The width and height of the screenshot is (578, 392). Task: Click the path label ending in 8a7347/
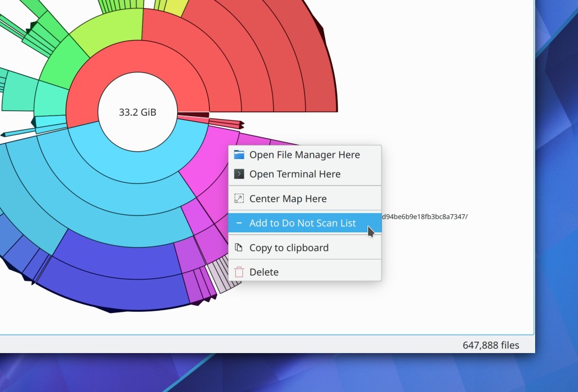click(x=424, y=217)
